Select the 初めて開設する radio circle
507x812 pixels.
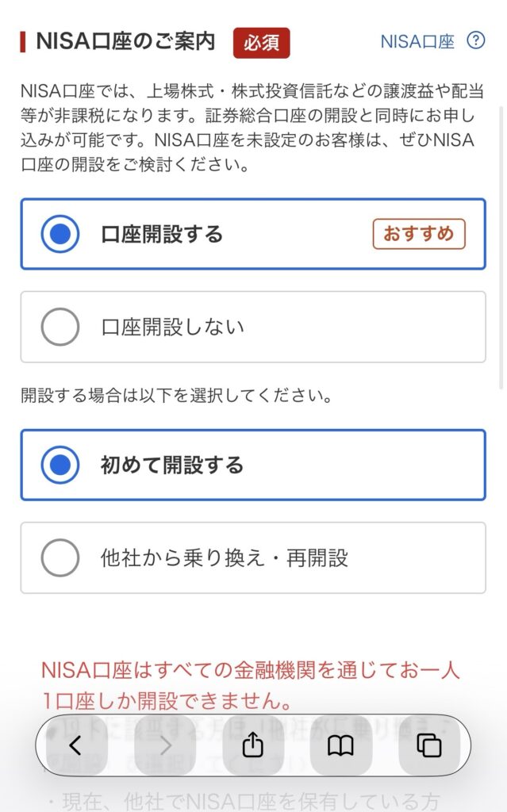pyautogui.click(x=60, y=465)
